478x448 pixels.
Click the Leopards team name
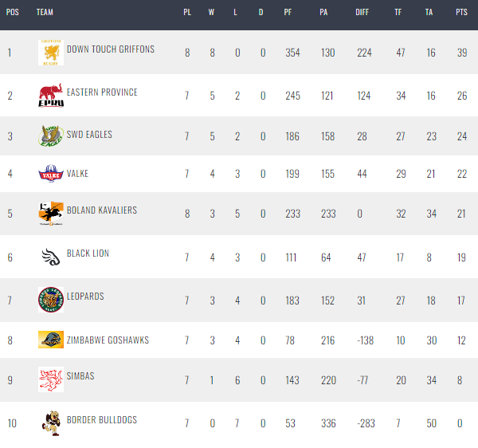coord(85,296)
